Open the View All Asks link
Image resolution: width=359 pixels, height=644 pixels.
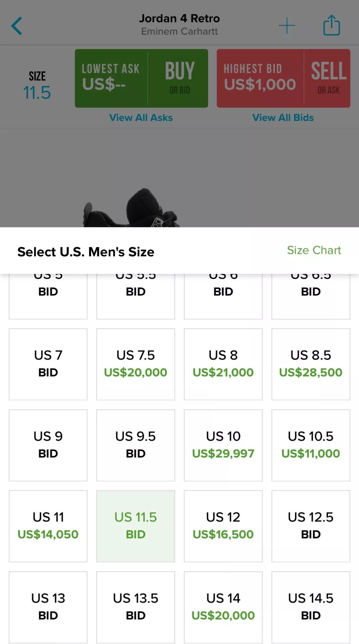141,118
